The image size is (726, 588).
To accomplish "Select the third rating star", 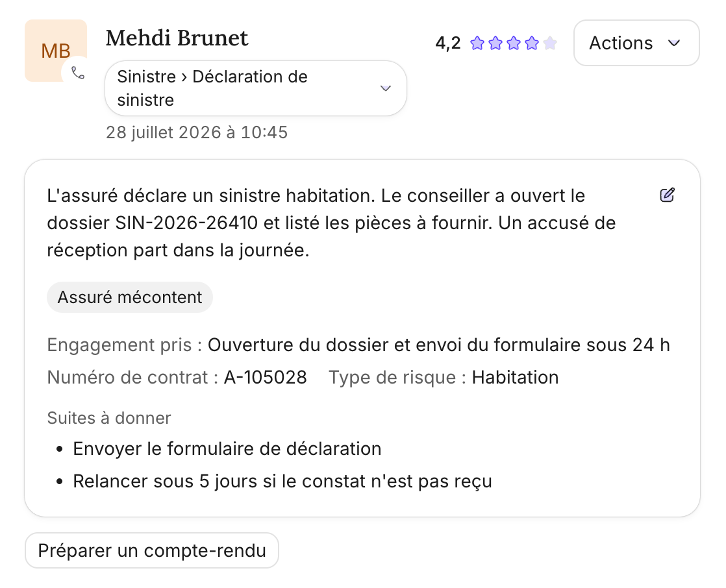I will [514, 43].
